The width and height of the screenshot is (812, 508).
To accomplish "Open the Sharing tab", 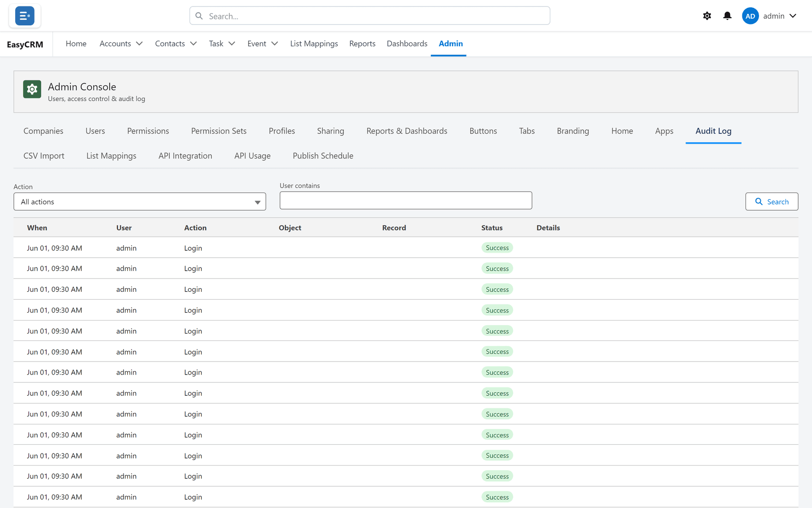I will [x=330, y=131].
